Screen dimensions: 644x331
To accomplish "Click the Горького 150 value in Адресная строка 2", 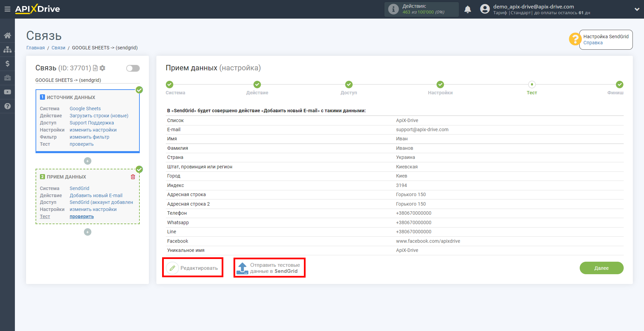I will (411, 204).
